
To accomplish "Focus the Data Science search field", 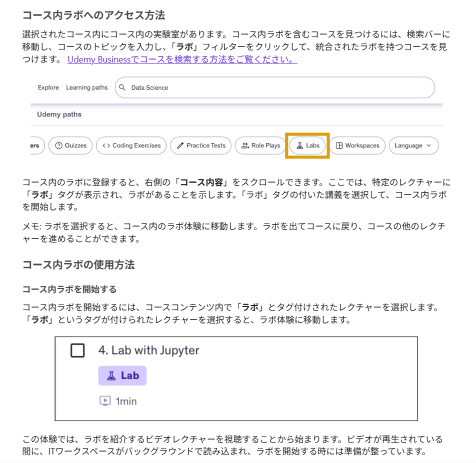I will [x=280, y=87].
